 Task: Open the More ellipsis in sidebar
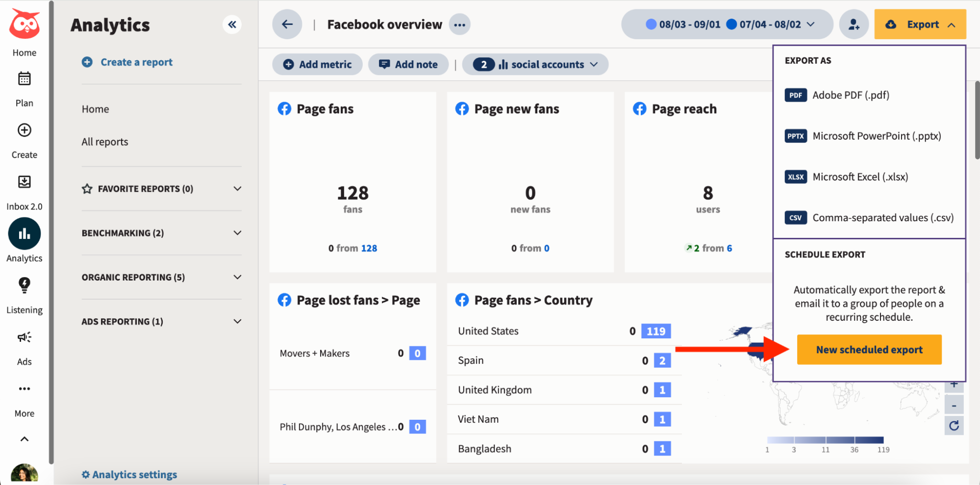tap(25, 389)
